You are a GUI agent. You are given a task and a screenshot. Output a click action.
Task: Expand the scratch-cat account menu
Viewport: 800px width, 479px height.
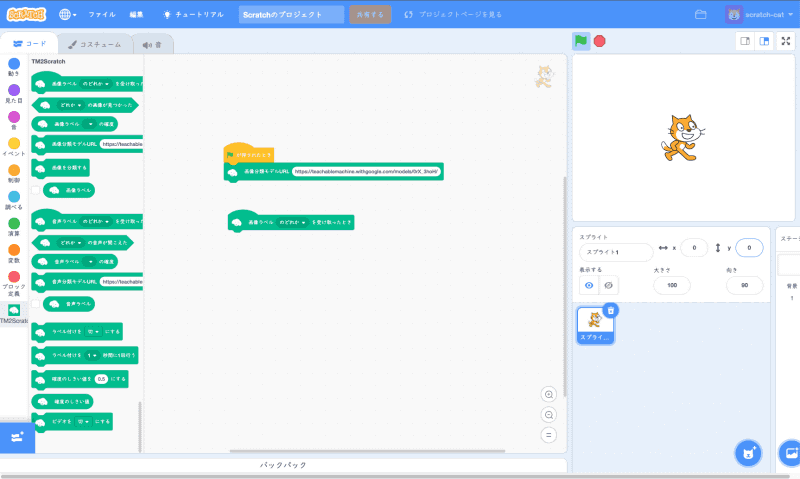762,15
